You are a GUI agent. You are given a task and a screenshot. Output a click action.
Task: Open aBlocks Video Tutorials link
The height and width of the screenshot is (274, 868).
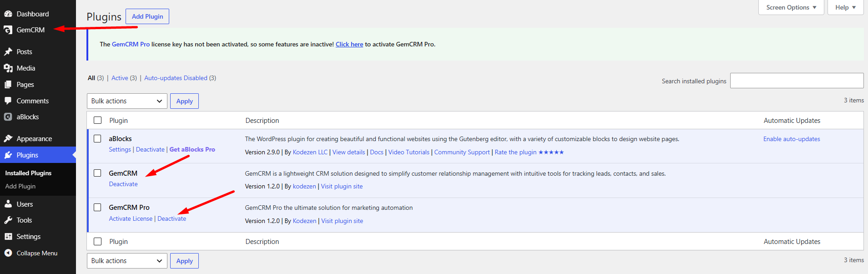click(x=409, y=152)
